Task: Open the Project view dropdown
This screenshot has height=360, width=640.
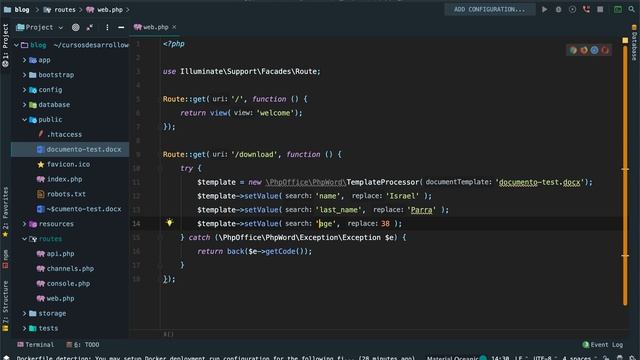Action: tap(40, 27)
